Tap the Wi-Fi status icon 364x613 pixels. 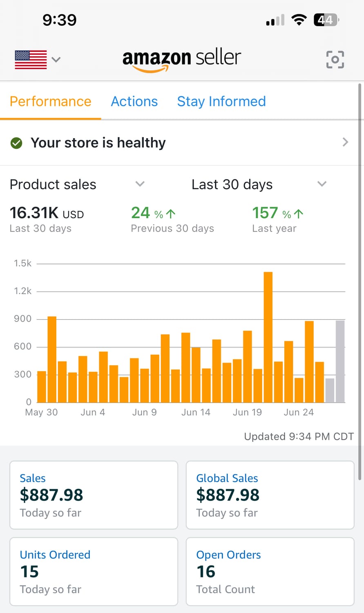(299, 20)
